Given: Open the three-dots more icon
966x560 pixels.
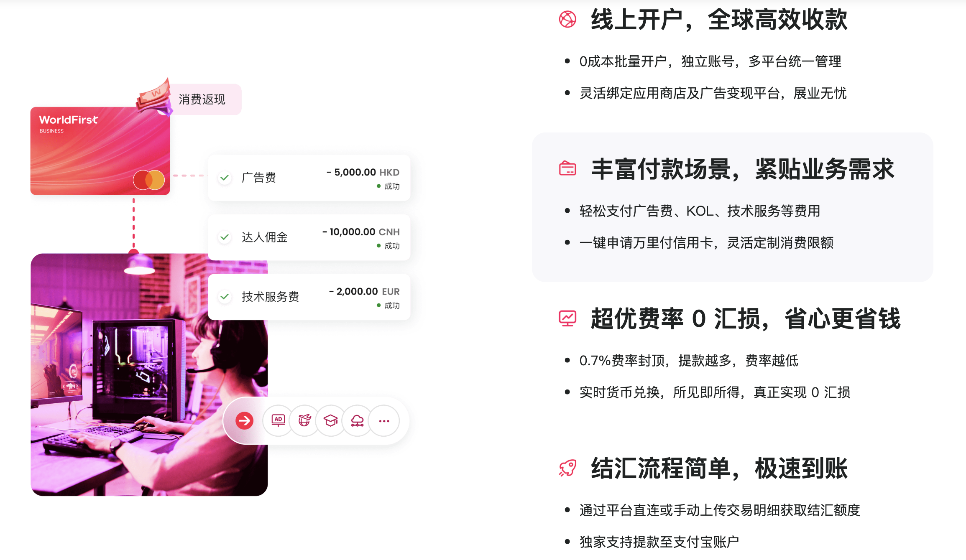Looking at the screenshot, I should coord(384,421).
